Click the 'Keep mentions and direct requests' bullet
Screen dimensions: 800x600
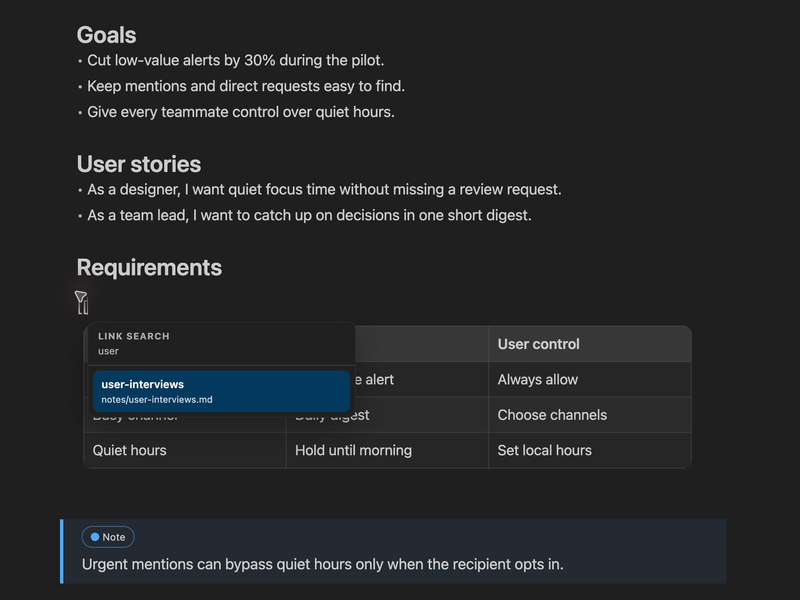[x=246, y=86]
